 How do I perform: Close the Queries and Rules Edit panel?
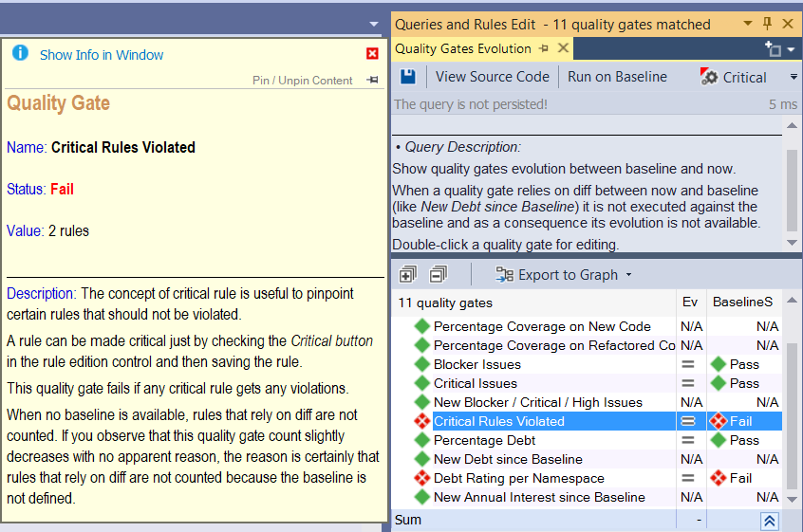(788, 24)
